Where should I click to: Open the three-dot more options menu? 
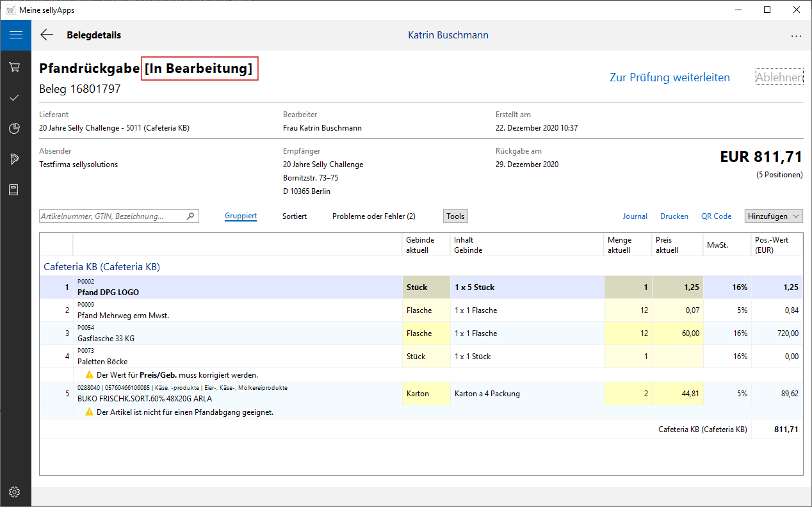tap(796, 36)
